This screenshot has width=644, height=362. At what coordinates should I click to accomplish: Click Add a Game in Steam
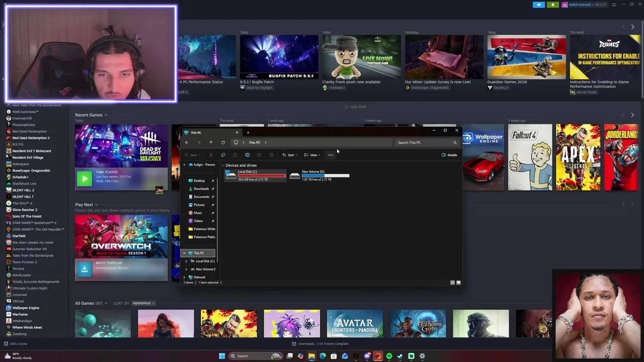click(x=16, y=344)
